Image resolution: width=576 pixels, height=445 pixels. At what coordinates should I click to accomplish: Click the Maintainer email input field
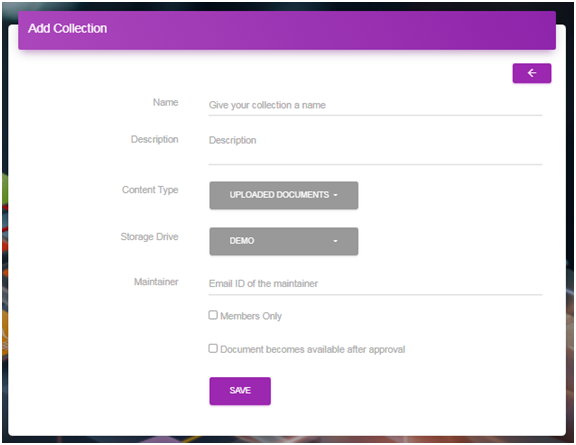(x=375, y=284)
